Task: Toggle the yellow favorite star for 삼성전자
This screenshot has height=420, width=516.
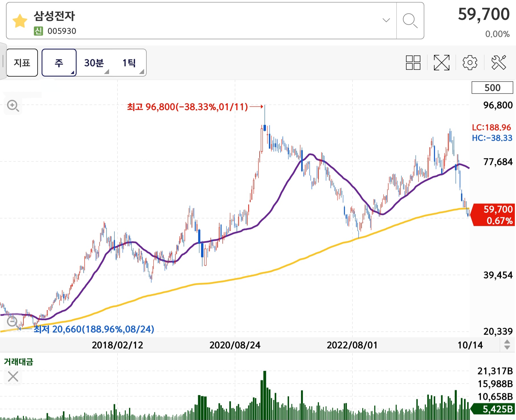Action: [x=20, y=21]
